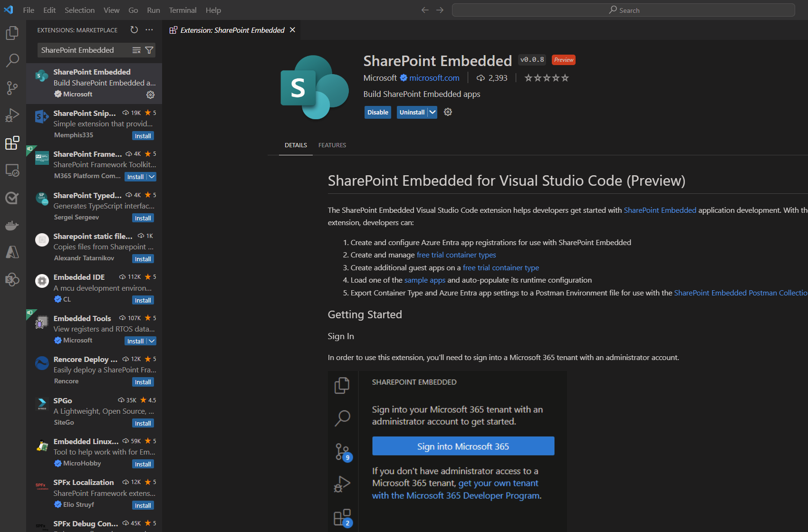Refresh the extensions marketplace list
Viewport: 808px width, 532px height.
(x=134, y=29)
